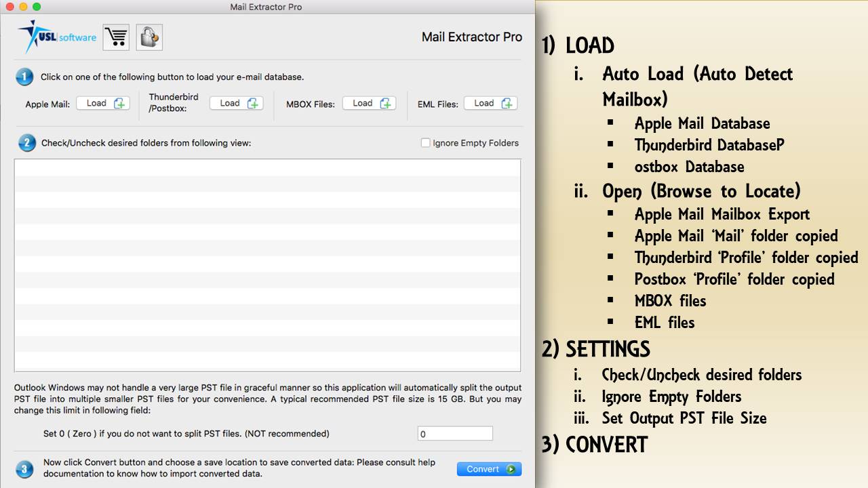This screenshot has height=488, width=868.
Task: Click 'Mail Extractor Pro' heading in header
Action: [x=472, y=37]
